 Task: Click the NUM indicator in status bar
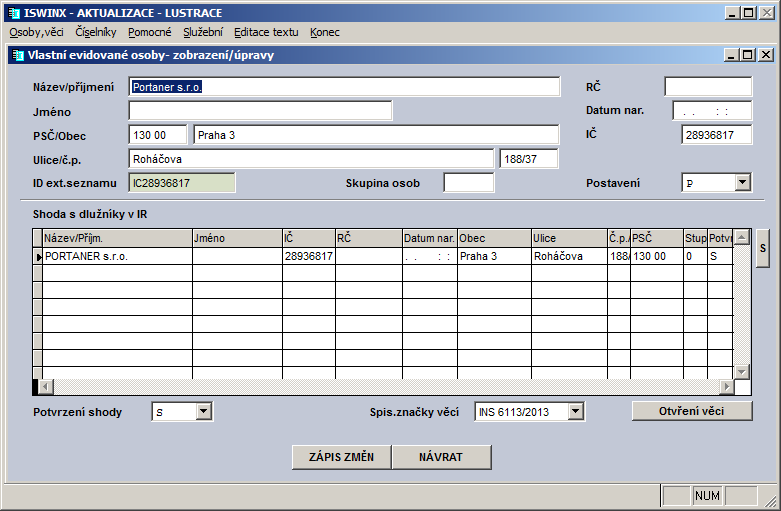(707, 496)
